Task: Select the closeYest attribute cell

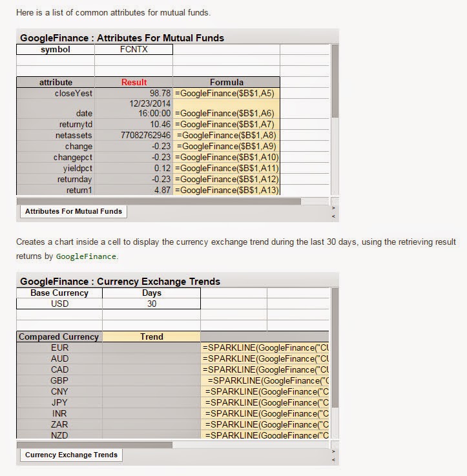Action: [56, 93]
